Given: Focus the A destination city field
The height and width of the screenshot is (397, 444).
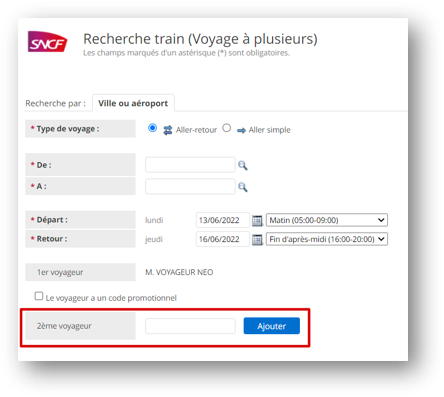Looking at the screenshot, I should (x=190, y=186).
